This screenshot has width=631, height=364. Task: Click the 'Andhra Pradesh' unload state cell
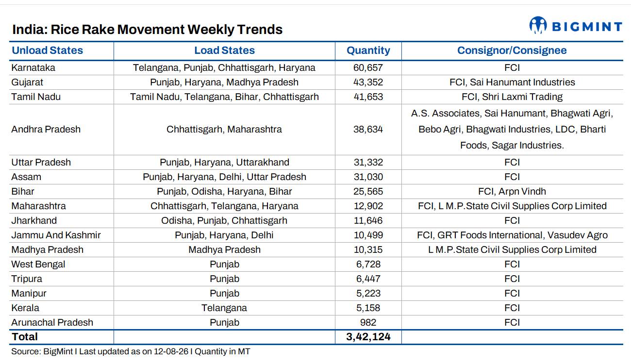pyautogui.click(x=46, y=129)
